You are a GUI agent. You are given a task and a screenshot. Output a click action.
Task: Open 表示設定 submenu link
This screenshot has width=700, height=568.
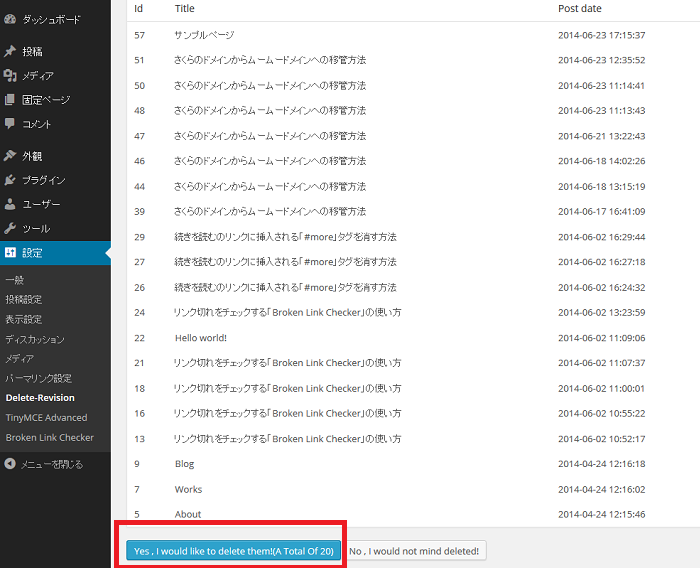coord(24,319)
